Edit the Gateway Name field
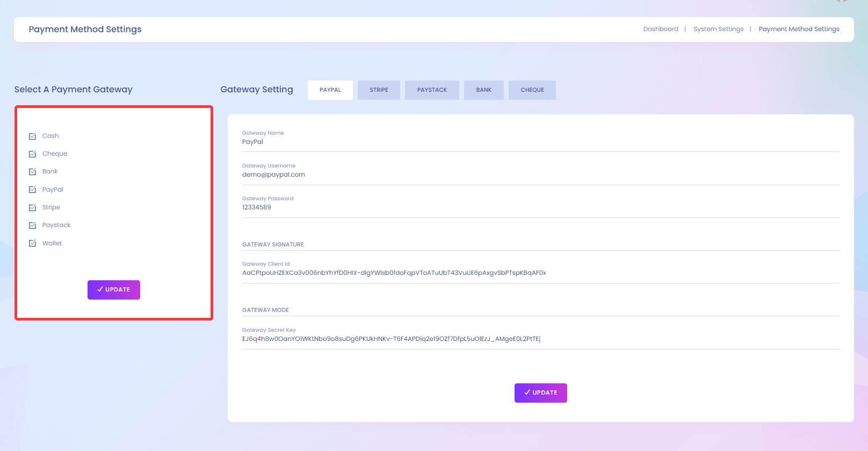The height and width of the screenshot is (451, 868). click(541, 142)
